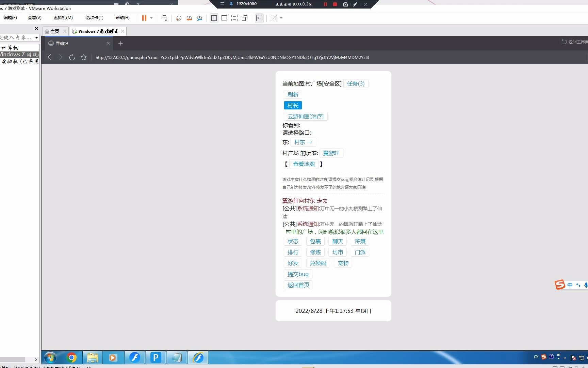Switch to the 主页 tab
Image resolution: width=588 pixels, height=368 pixels.
(x=55, y=31)
